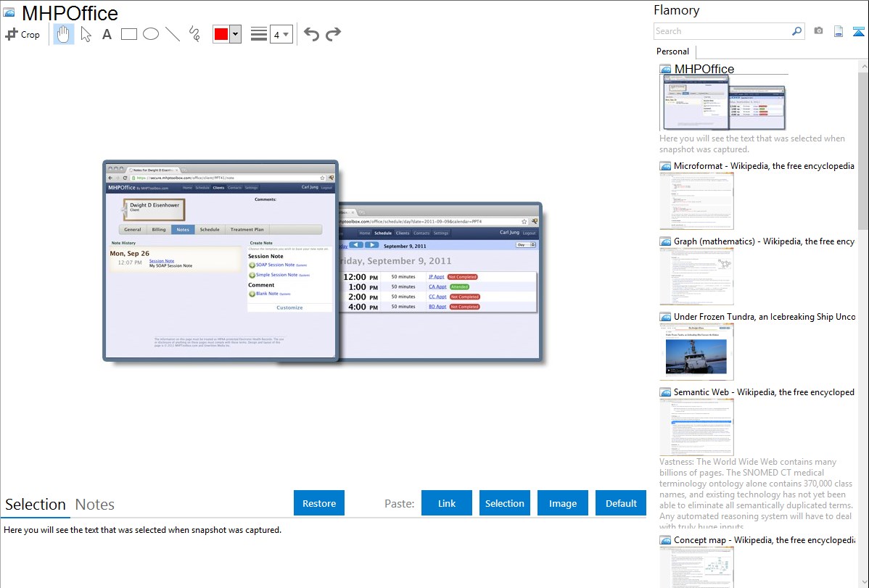This screenshot has height=588, width=869.
Task: Click into the Flamory Search box
Action: pyautogui.click(x=722, y=31)
